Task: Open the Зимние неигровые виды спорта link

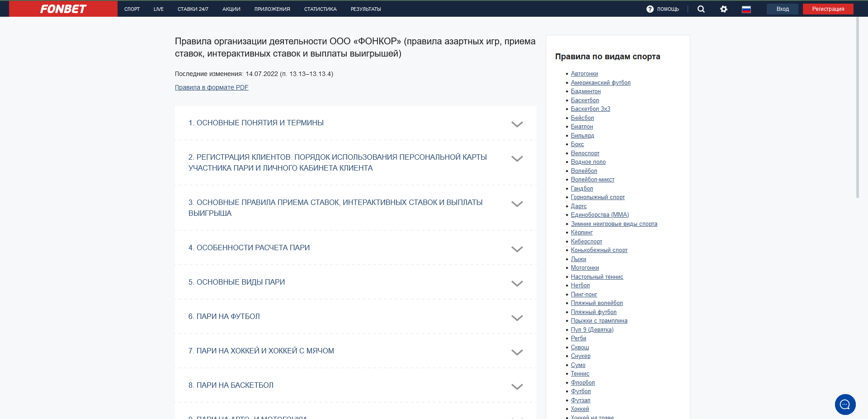Action: [x=614, y=224]
